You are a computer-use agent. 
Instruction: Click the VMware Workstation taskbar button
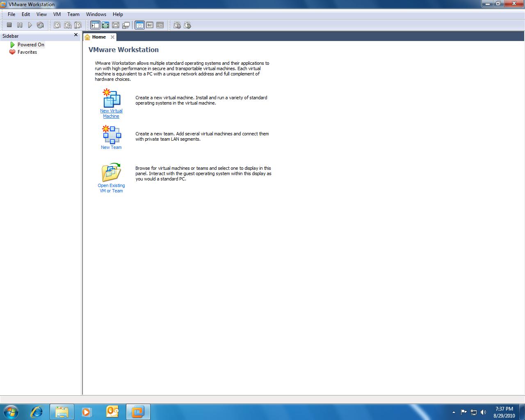[138, 411]
